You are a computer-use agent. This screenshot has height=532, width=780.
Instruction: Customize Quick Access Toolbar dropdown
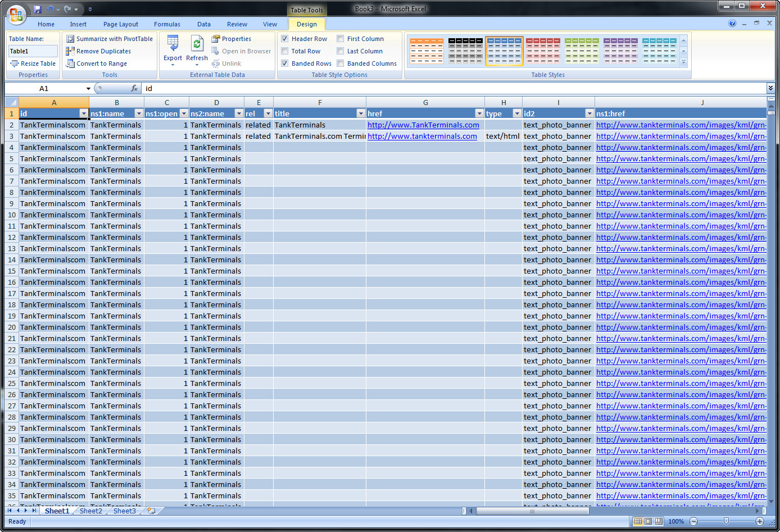tap(90, 9)
